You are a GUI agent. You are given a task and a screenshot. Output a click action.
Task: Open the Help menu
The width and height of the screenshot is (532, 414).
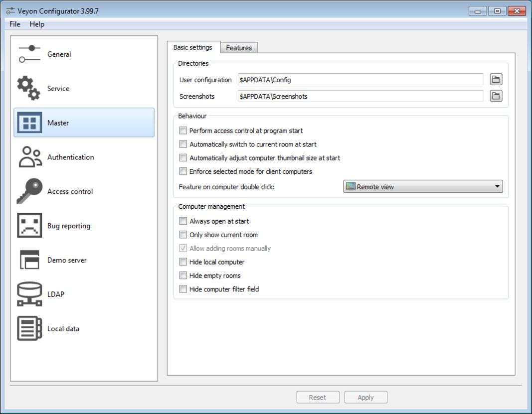click(37, 24)
